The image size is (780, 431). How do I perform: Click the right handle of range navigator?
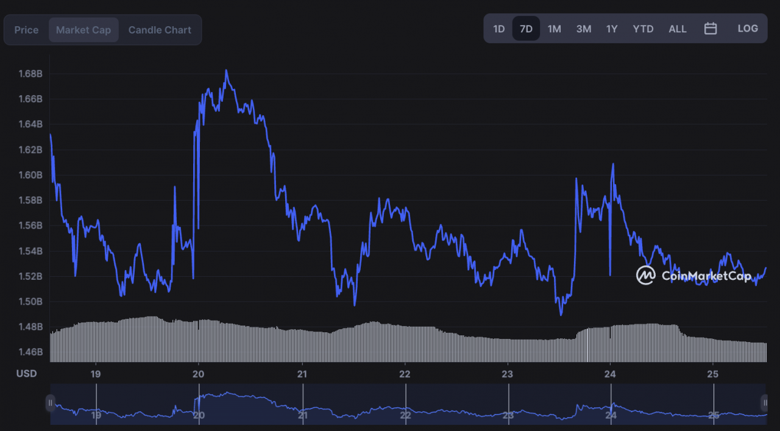(x=766, y=403)
